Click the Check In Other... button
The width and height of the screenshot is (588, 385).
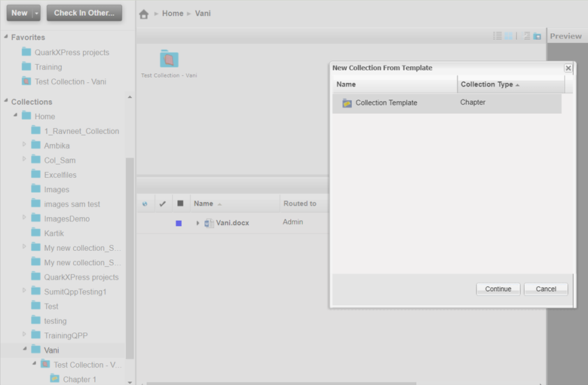pyautogui.click(x=84, y=13)
